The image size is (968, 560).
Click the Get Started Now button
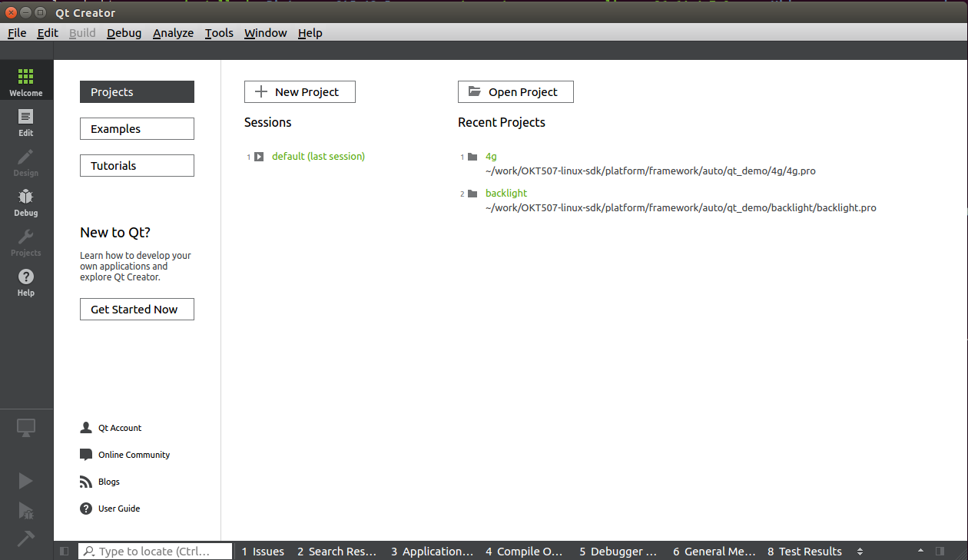[137, 310]
